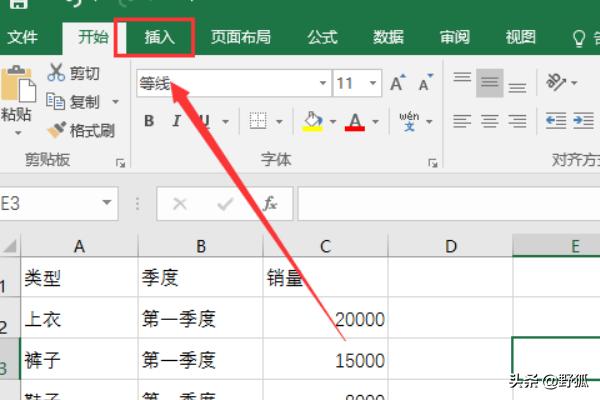Click the Decrease Indent icon

coord(556,121)
